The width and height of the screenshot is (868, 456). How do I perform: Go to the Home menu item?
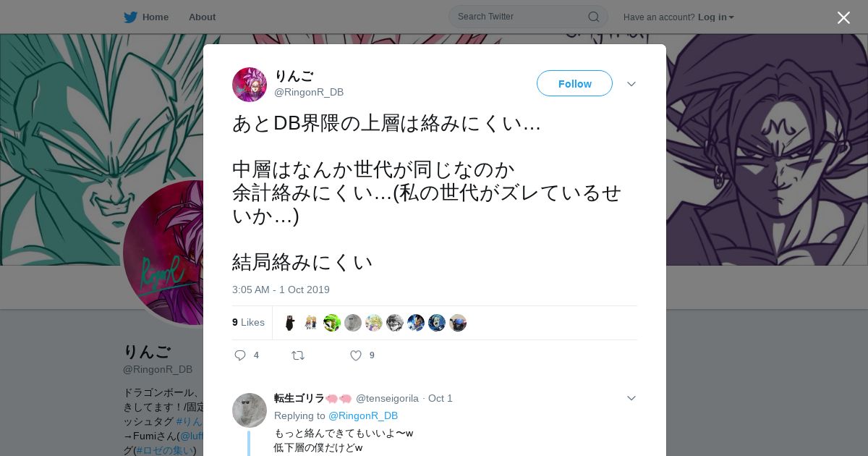156,17
